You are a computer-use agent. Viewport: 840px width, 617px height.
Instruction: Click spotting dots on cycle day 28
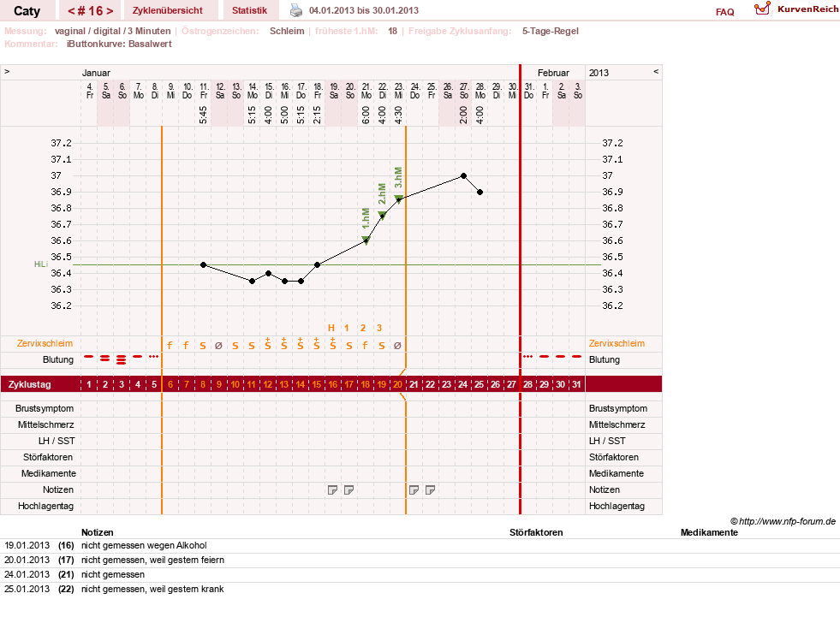(528, 356)
